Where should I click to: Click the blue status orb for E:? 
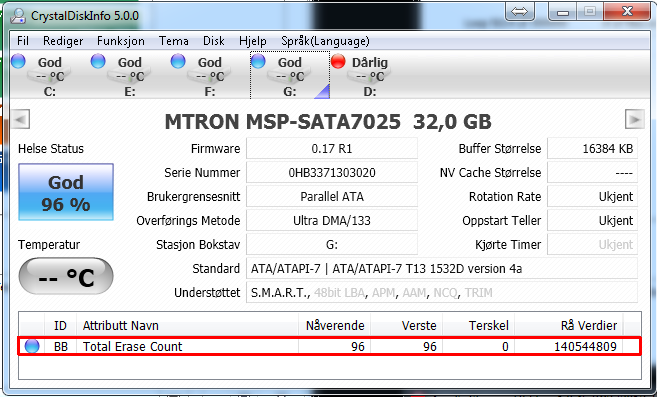click(98, 61)
